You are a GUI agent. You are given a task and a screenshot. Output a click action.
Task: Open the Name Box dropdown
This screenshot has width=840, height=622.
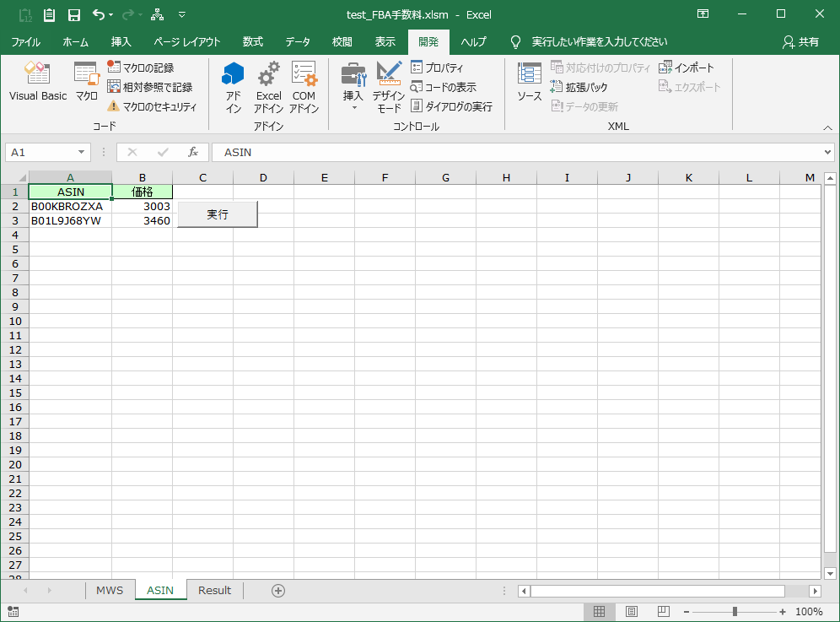79,152
